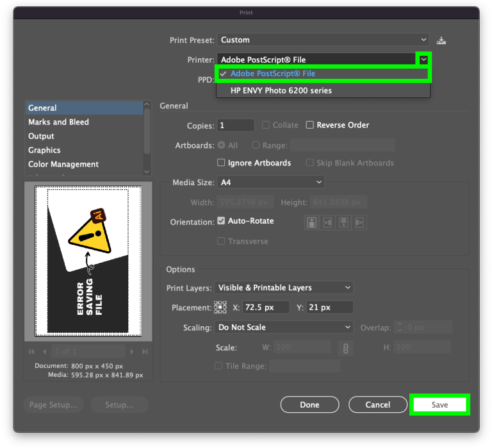Image resolution: width=492 pixels, height=448 pixels.
Task: Select portrait up orientation icon
Action: tap(311, 222)
